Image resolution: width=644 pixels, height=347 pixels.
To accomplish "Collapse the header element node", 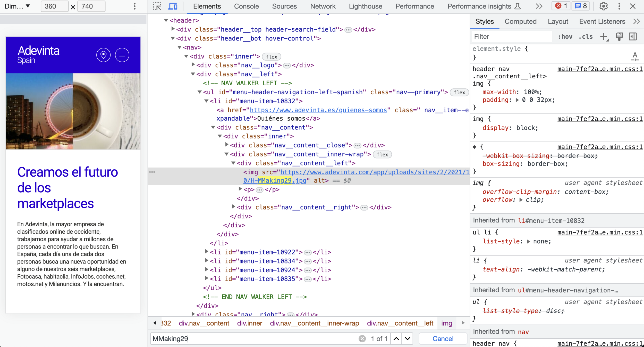I will tap(166, 20).
